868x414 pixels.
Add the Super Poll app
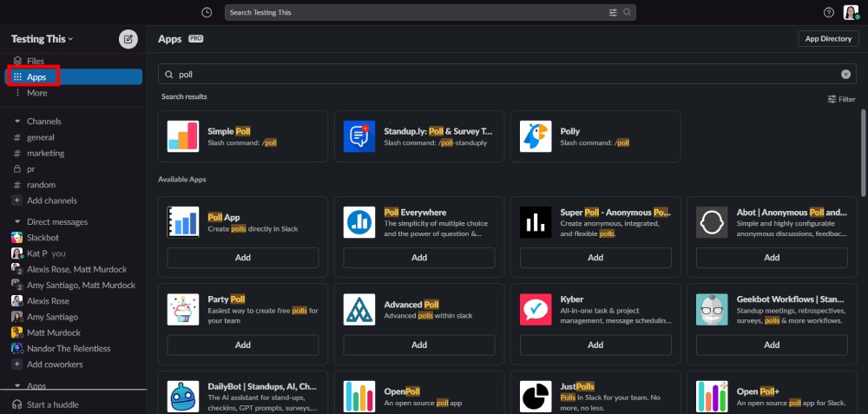(595, 258)
